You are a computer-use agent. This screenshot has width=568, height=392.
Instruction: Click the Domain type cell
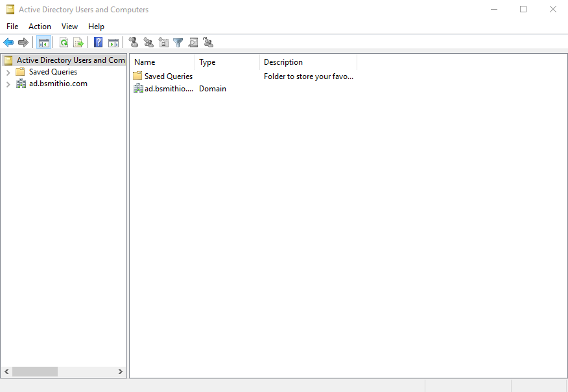(x=213, y=89)
